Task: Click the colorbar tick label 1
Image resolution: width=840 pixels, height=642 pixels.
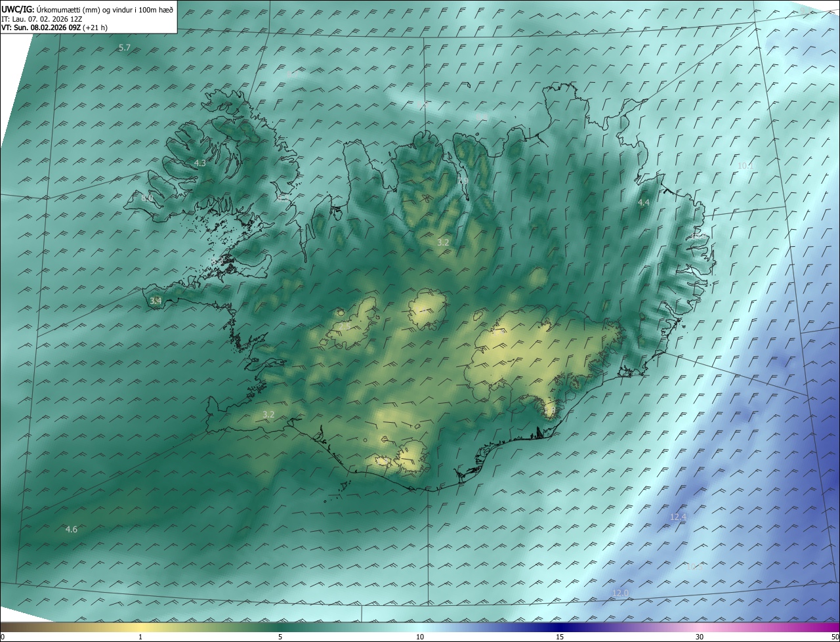Action: click(x=140, y=637)
